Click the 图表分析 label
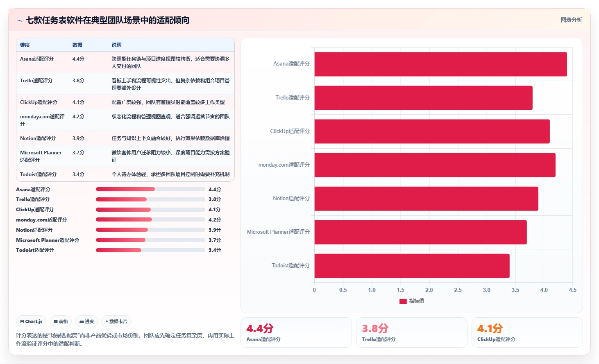The width and height of the screenshot is (599, 364). tap(571, 20)
